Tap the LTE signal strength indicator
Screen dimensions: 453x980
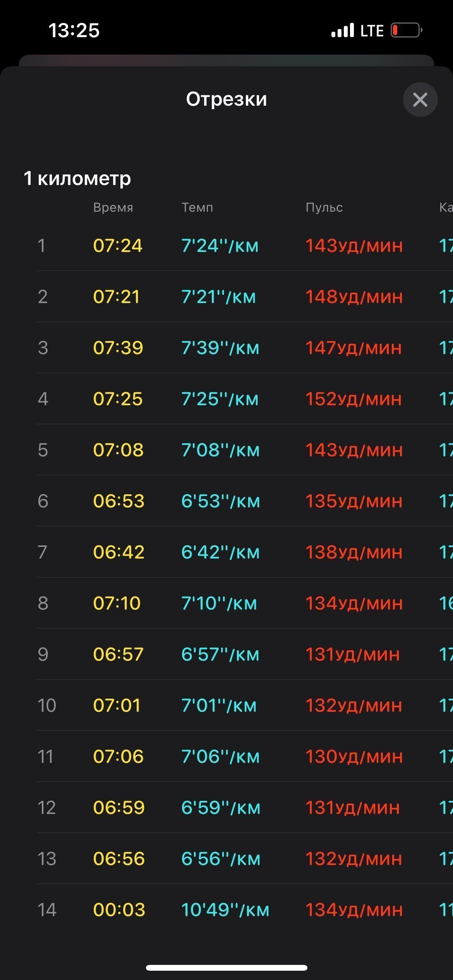343,30
